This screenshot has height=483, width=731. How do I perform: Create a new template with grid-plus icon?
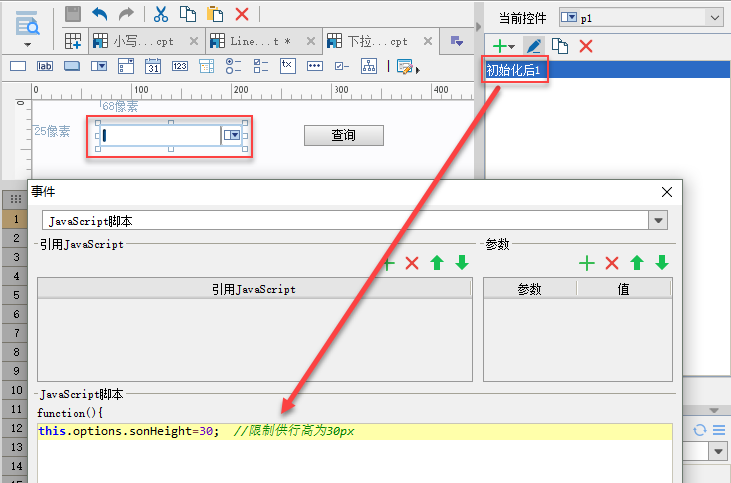tap(73, 41)
